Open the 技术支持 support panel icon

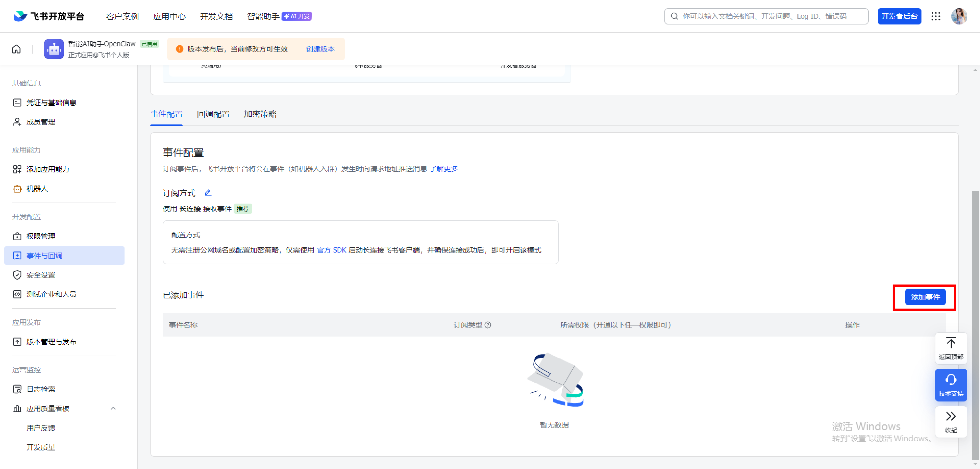point(951,384)
